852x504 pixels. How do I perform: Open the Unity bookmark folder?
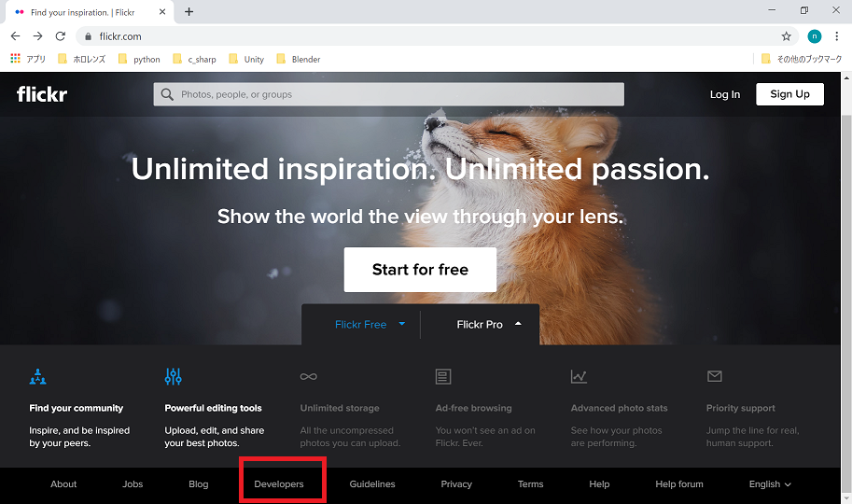coord(246,59)
